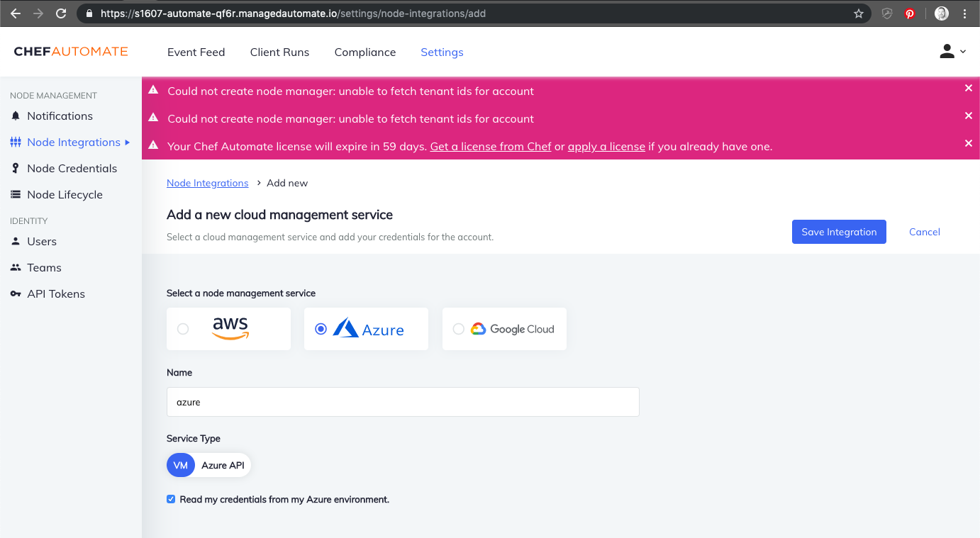Go to Node Integrations breadcrumb link
Image resolution: width=980 pixels, height=538 pixels.
(207, 183)
